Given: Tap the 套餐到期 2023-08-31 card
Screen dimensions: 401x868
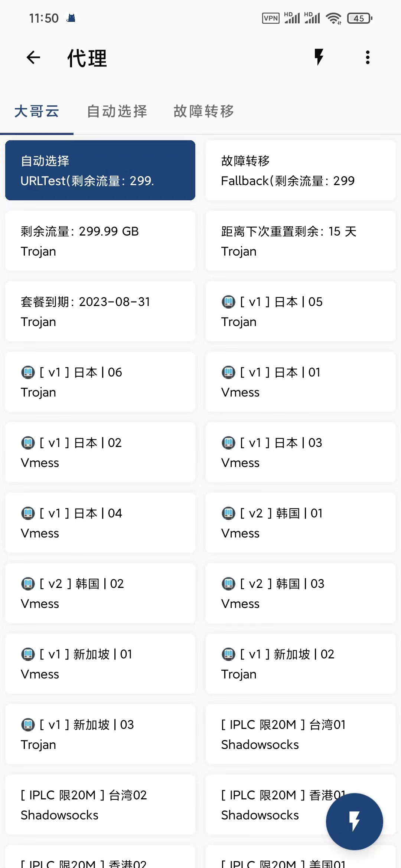Looking at the screenshot, I should pos(100,311).
